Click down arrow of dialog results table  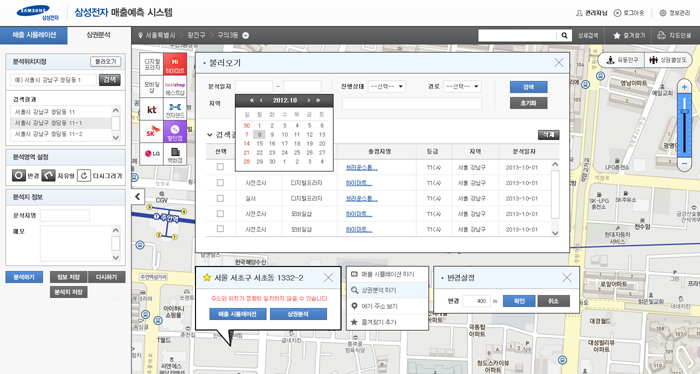point(555,233)
